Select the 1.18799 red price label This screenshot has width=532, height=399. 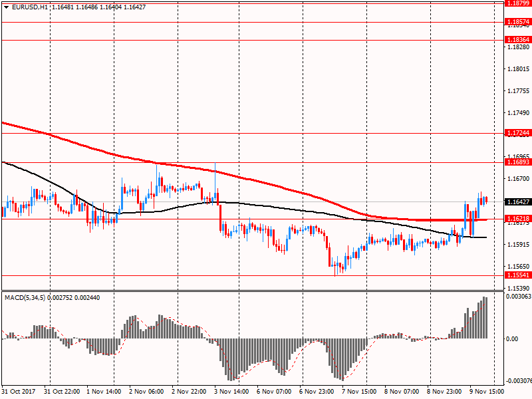click(518, 3)
